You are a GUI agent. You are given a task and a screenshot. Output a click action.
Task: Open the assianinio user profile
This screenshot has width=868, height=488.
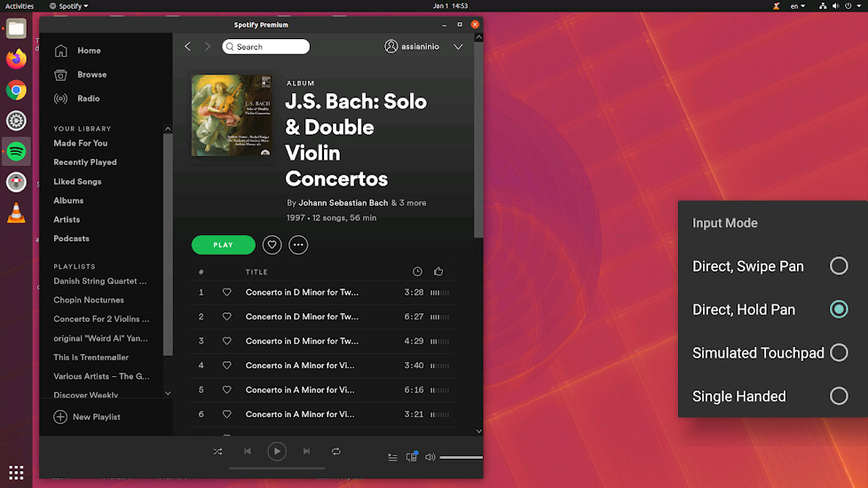tap(412, 46)
